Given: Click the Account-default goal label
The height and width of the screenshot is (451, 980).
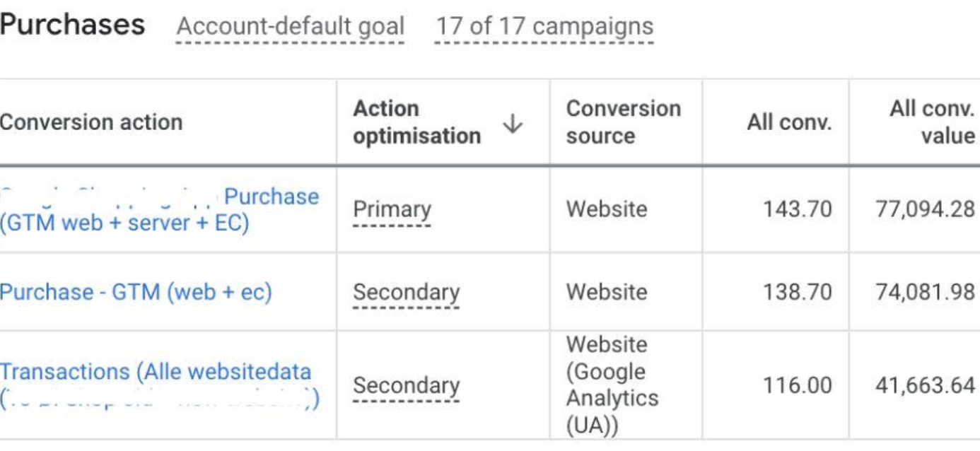Looking at the screenshot, I should pyautogui.click(x=290, y=27).
